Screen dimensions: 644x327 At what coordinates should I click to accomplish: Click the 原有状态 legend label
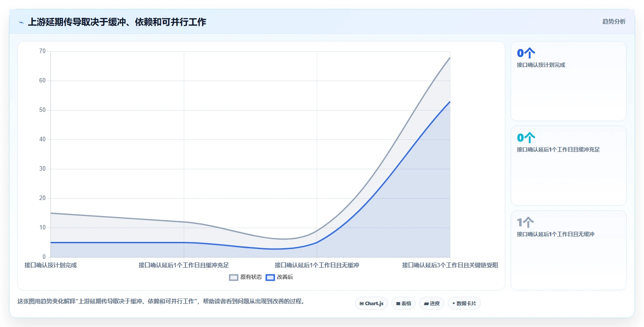(x=251, y=277)
